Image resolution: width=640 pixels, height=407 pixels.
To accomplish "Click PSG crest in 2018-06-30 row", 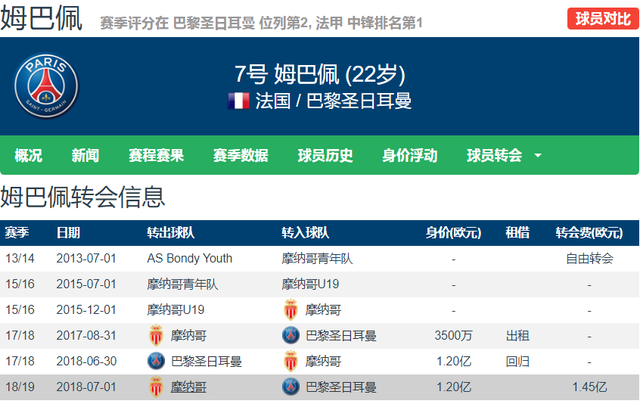I will [x=156, y=361].
